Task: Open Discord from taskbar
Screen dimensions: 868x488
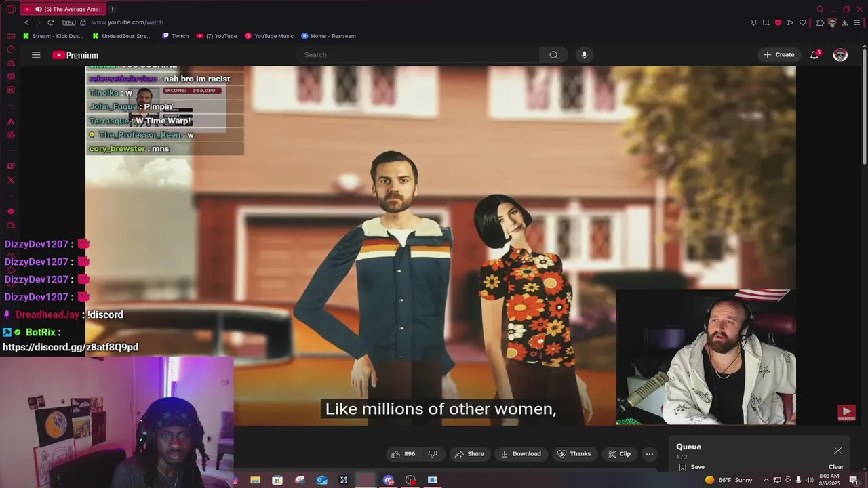Action: (x=389, y=480)
